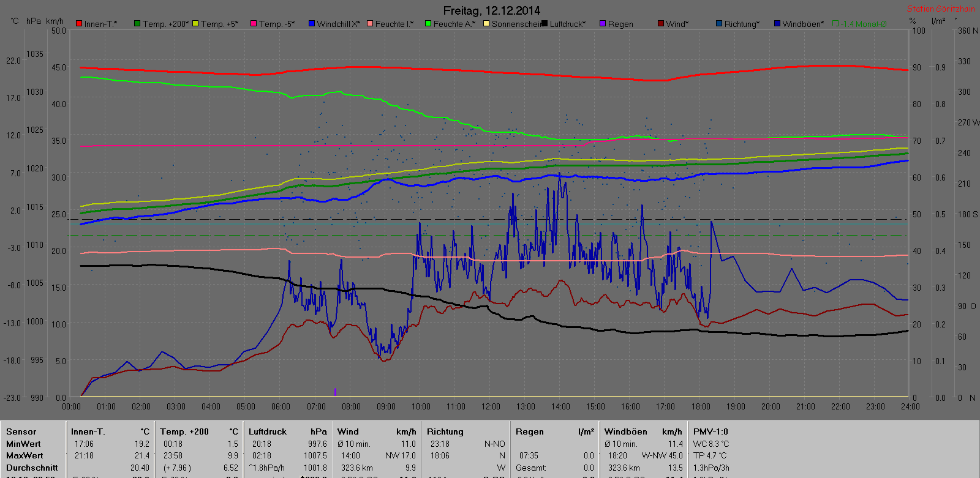Click the purple Regen legend swatch

click(603, 24)
